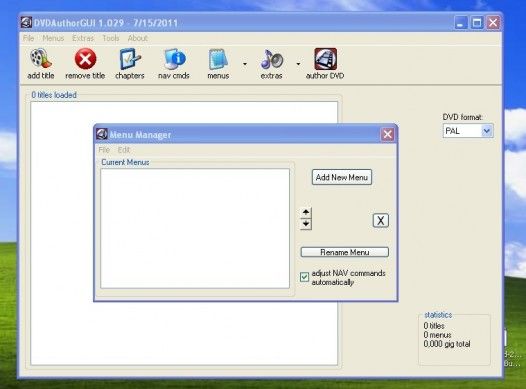Image resolution: width=526 pixels, height=389 pixels.
Task: Open the DVD format PAL dropdown
Action: coord(468,131)
